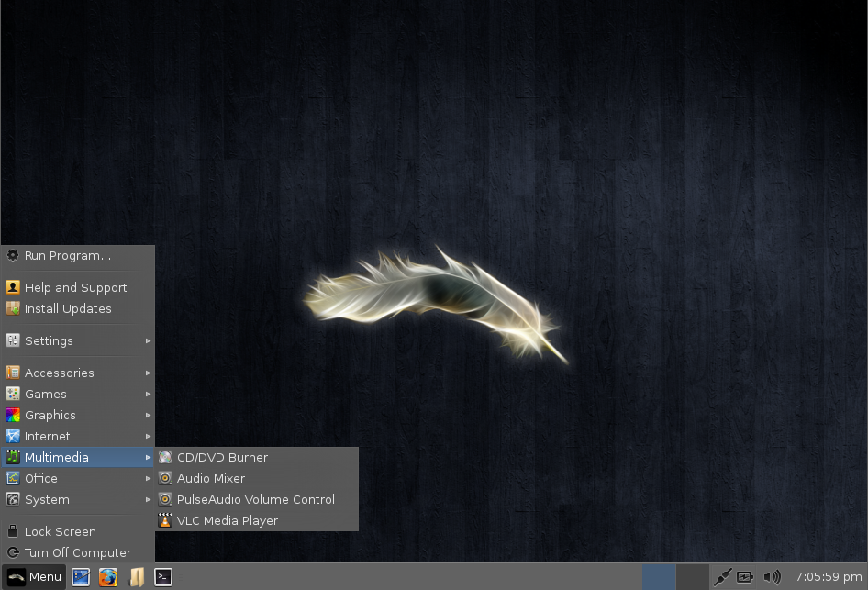Click the network connection tray icon
The width and height of the screenshot is (868, 590).
tap(722, 577)
